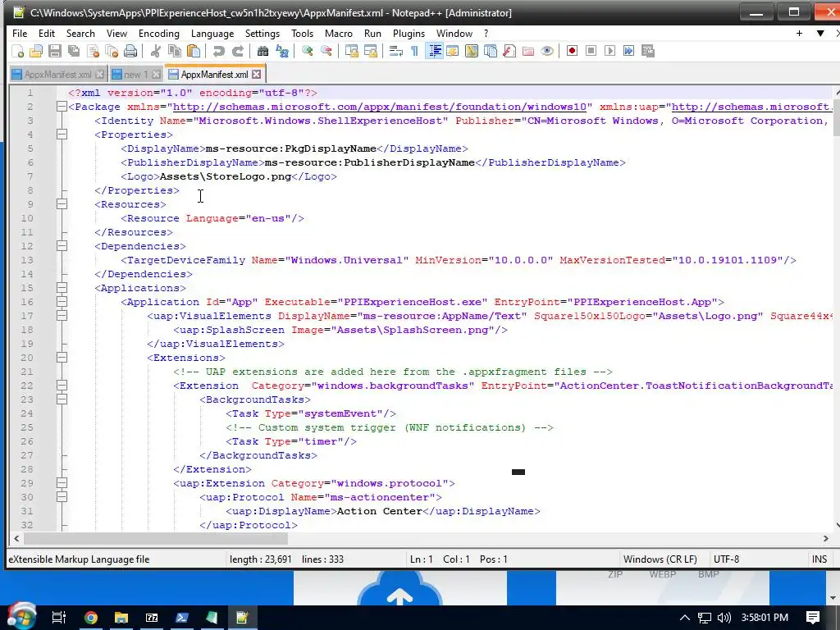Click the UTF-8 encoding status field
Screen dimensions: 840x630
click(x=727, y=559)
